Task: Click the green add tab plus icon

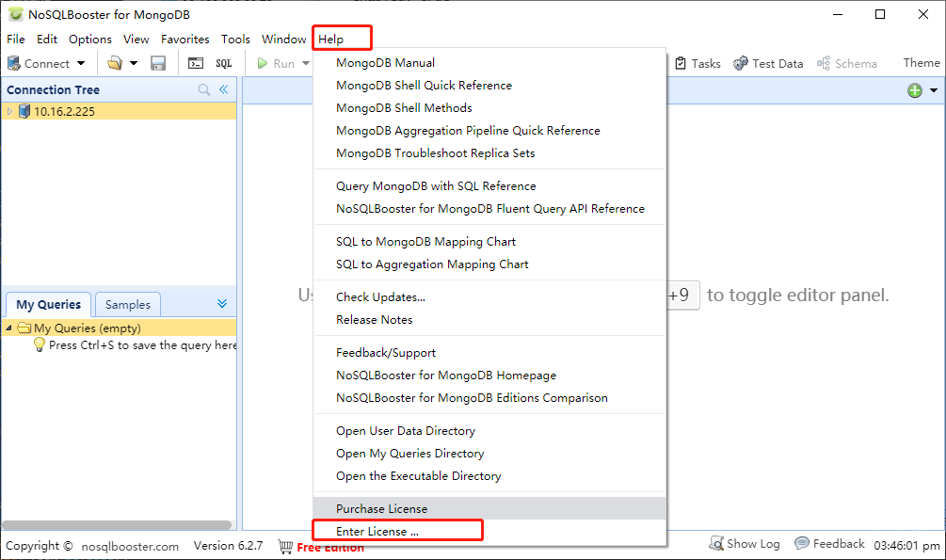Action: [x=915, y=90]
